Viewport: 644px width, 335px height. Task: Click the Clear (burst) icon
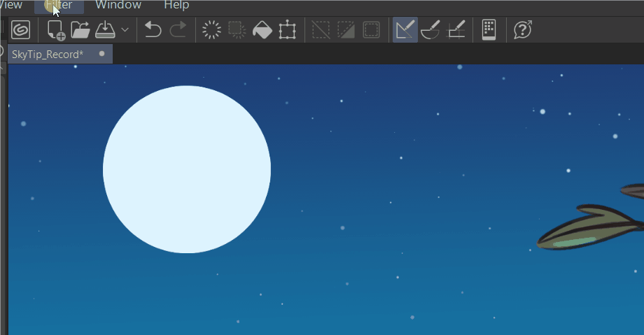[211, 30]
